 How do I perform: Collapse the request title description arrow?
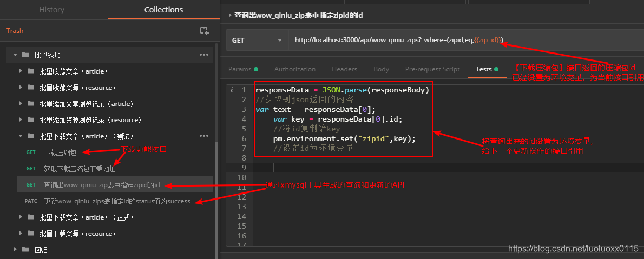tap(229, 15)
